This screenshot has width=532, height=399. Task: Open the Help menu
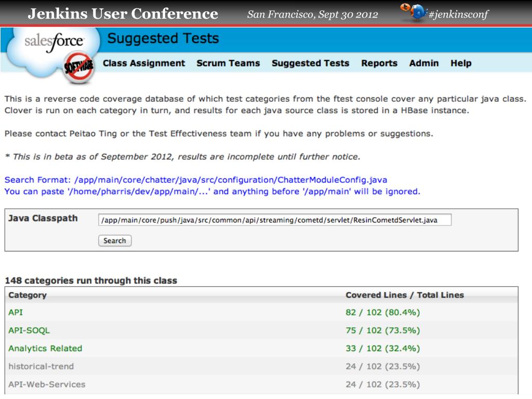(461, 63)
